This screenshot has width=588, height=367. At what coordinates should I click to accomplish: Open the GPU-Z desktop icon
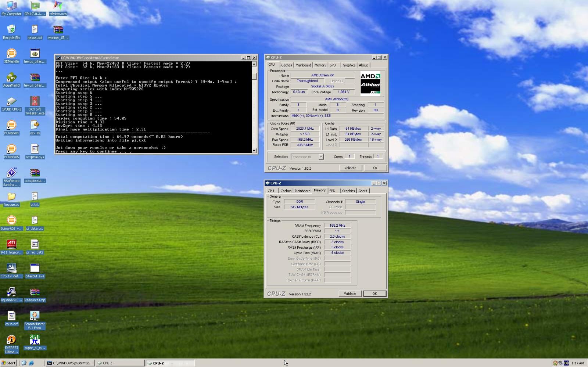(x=35, y=8)
